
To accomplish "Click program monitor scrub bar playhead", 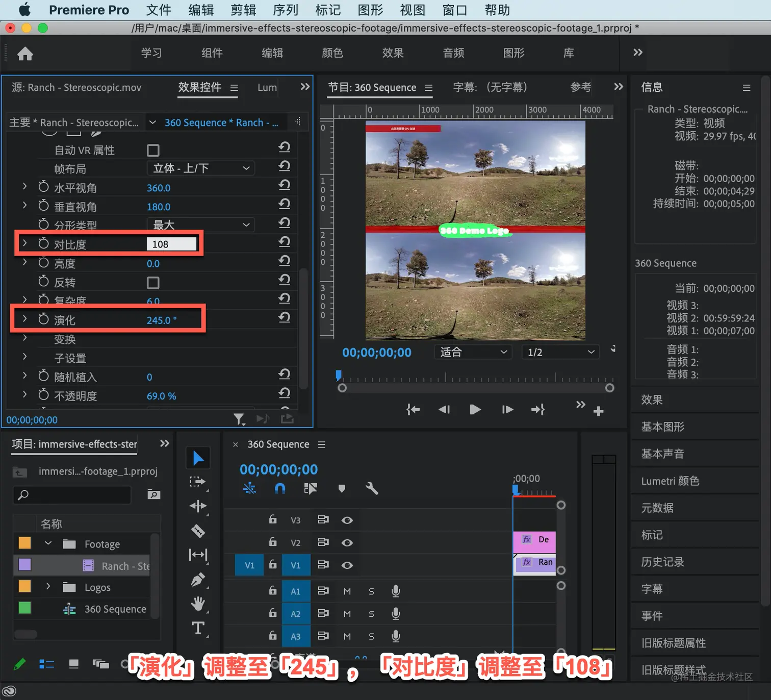I will (x=339, y=376).
